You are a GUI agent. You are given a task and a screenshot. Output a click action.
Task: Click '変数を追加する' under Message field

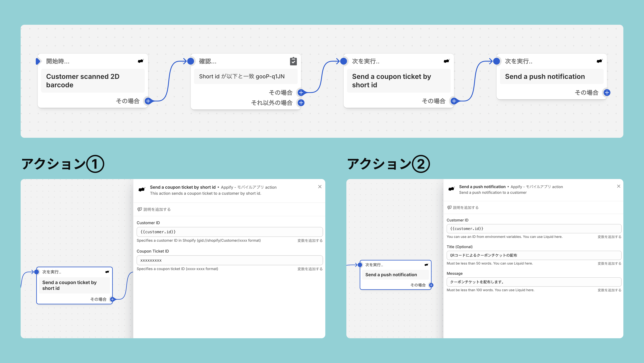(x=609, y=290)
